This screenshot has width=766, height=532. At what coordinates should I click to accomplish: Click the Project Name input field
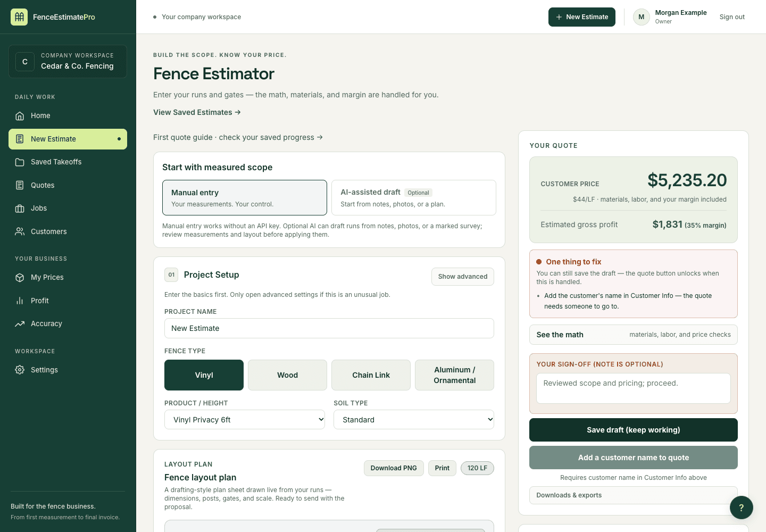pyautogui.click(x=329, y=328)
